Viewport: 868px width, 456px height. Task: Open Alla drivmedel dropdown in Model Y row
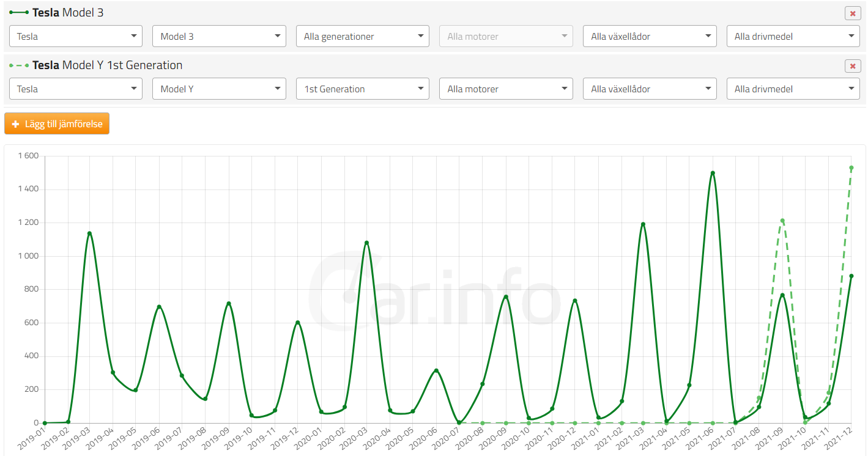(x=793, y=89)
